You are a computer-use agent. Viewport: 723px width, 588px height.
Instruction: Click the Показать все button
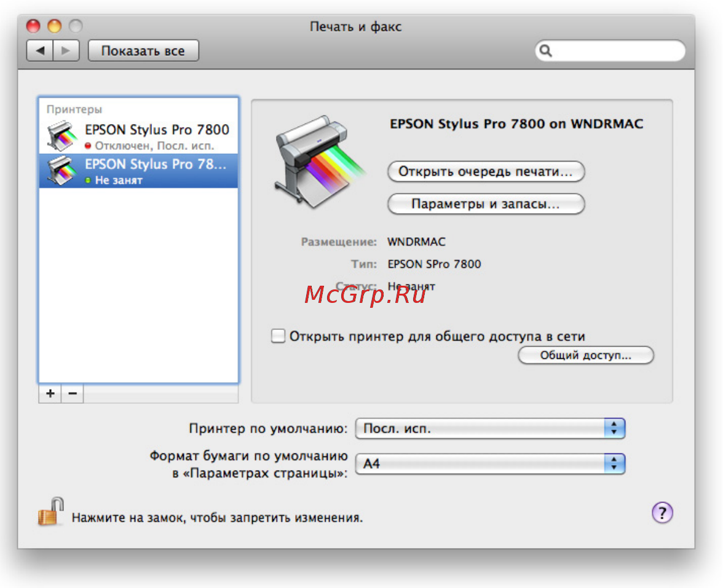click(143, 50)
